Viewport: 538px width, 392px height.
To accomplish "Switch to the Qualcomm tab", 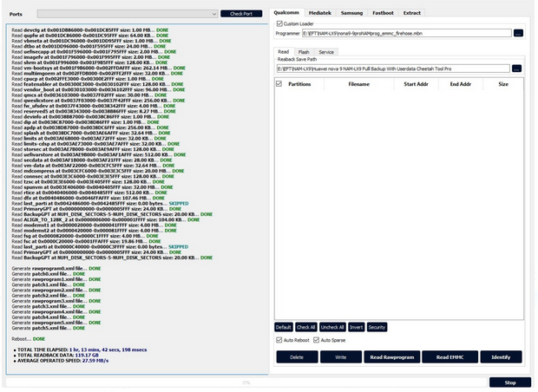I will [286, 13].
